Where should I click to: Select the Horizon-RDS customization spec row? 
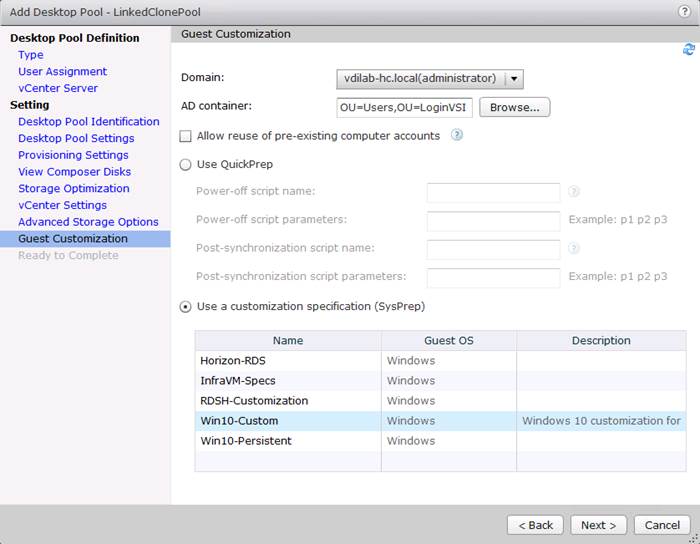440,361
